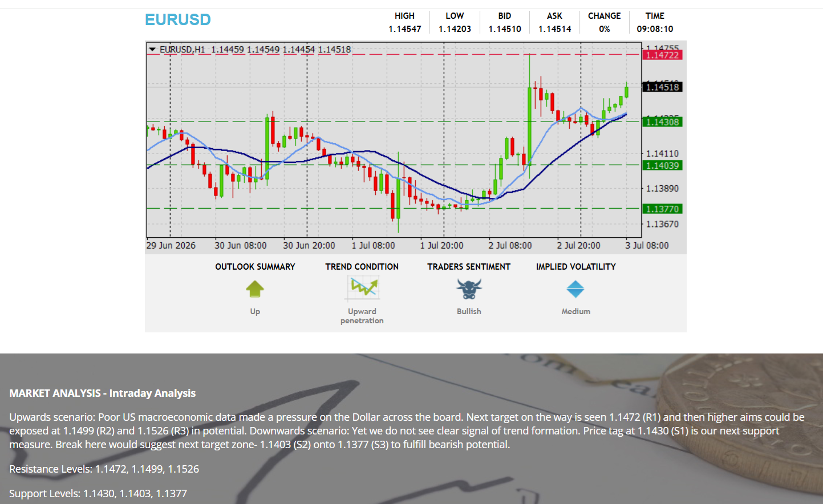Select the green 1.14039 price label

[x=662, y=166]
